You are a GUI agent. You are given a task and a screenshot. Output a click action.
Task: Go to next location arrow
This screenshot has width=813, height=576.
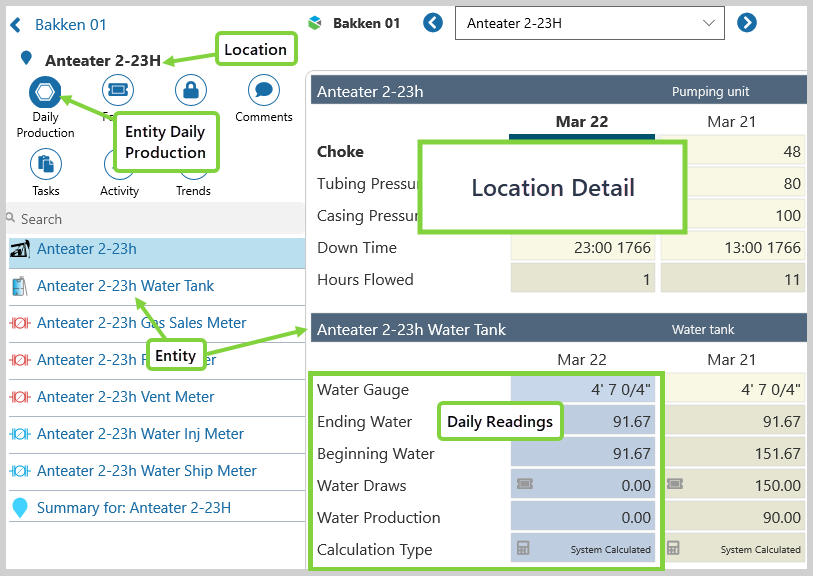coord(747,22)
